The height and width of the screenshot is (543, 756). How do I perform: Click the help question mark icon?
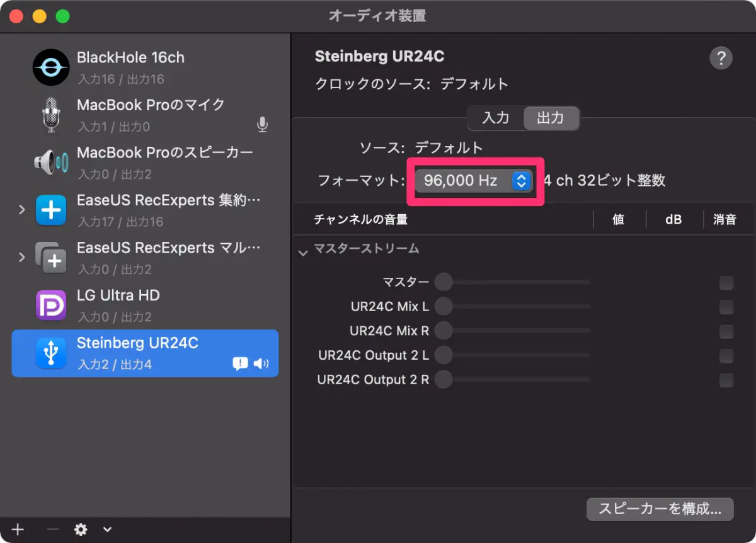click(x=721, y=58)
